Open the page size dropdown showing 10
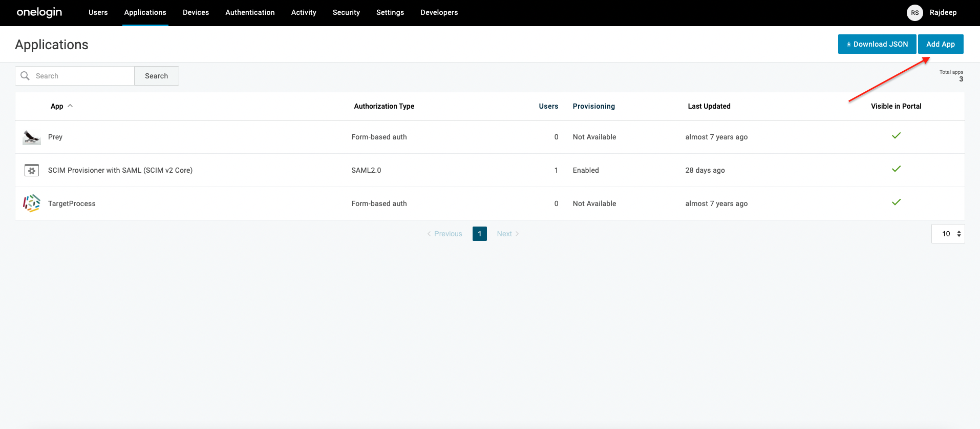Viewport: 980px width, 429px height. pos(948,234)
